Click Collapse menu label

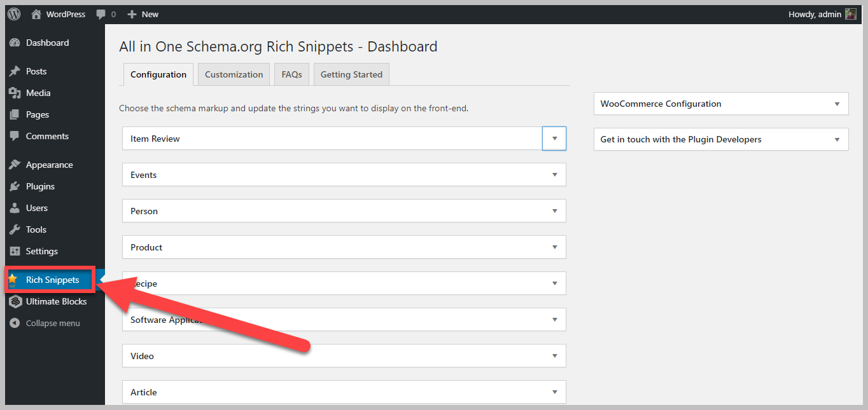coord(53,323)
